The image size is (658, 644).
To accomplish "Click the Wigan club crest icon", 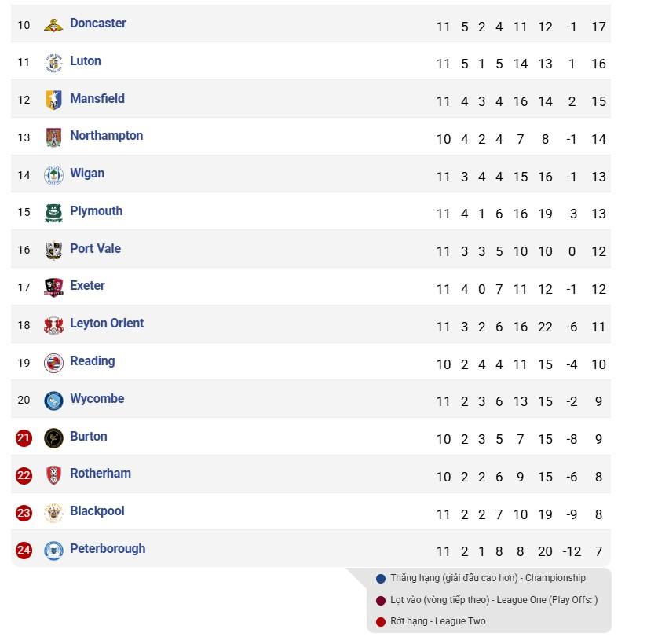I will [x=53, y=175].
